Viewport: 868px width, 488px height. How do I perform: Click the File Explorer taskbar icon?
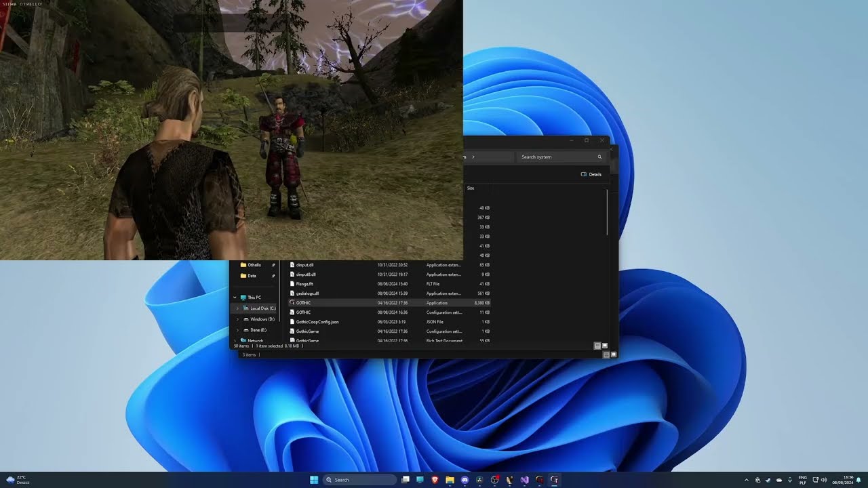450,480
